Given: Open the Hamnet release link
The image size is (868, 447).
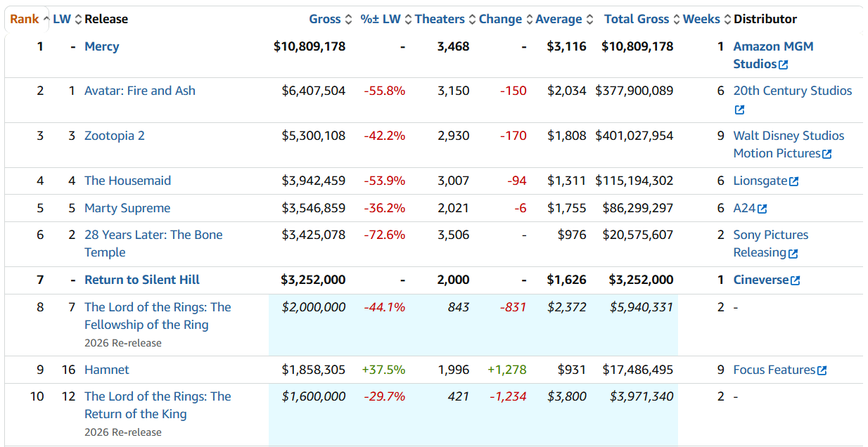Looking at the screenshot, I should click(x=107, y=370).
